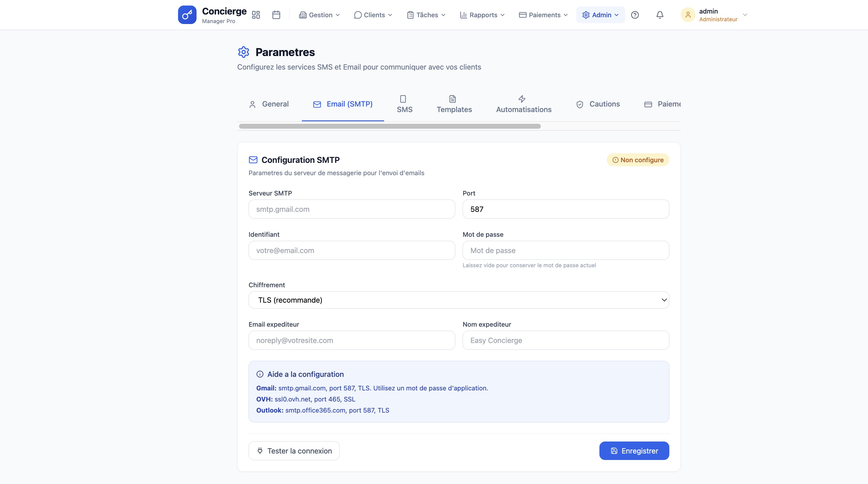This screenshot has width=868, height=484.
Task: Open the calendar icon in the top bar
Action: [x=276, y=14]
